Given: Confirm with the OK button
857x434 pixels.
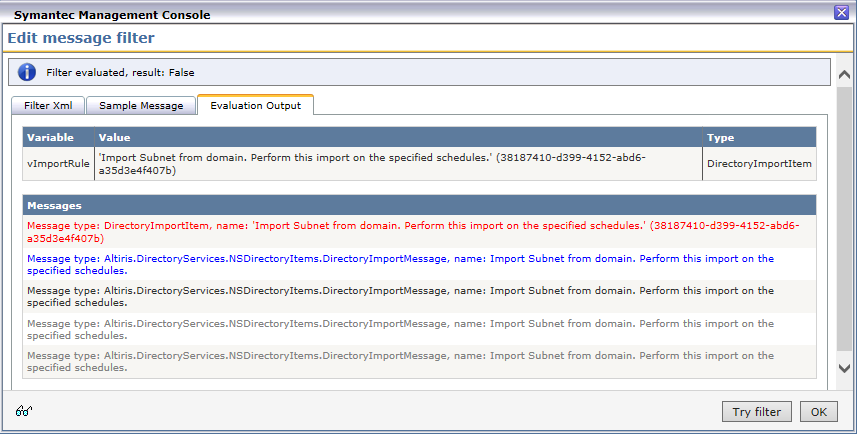Looking at the screenshot, I should [818, 411].
